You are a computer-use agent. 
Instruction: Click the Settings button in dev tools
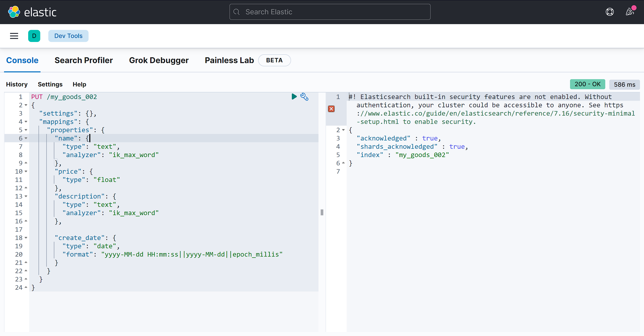(x=50, y=84)
